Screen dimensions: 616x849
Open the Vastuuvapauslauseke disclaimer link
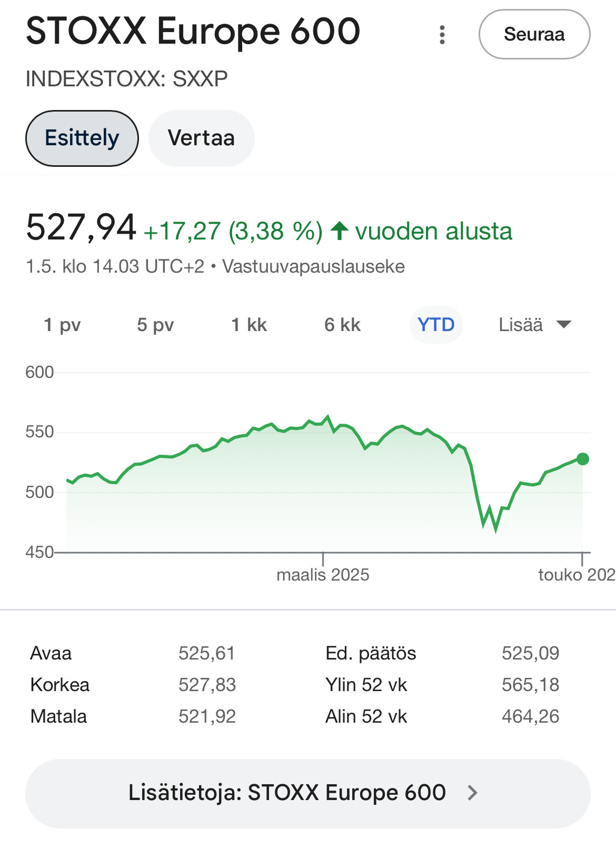pyautogui.click(x=313, y=266)
